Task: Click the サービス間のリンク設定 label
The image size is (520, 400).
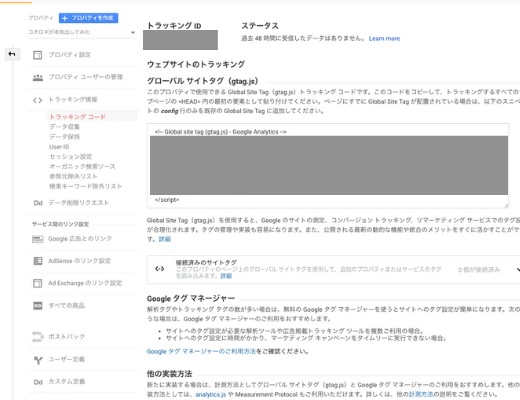Action: [60, 224]
